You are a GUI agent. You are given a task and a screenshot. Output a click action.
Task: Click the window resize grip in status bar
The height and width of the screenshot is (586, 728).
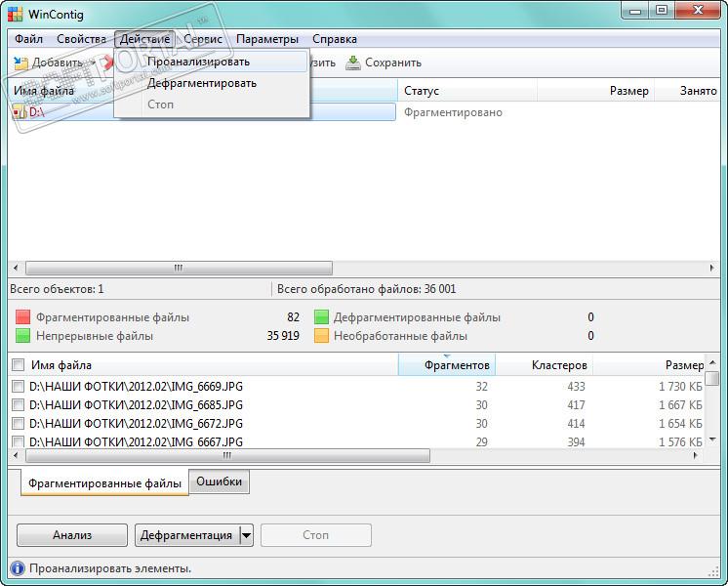(x=713, y=572)
